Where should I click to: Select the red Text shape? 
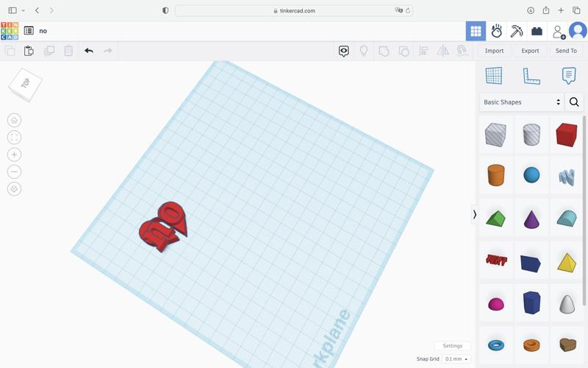pos(495,260)
